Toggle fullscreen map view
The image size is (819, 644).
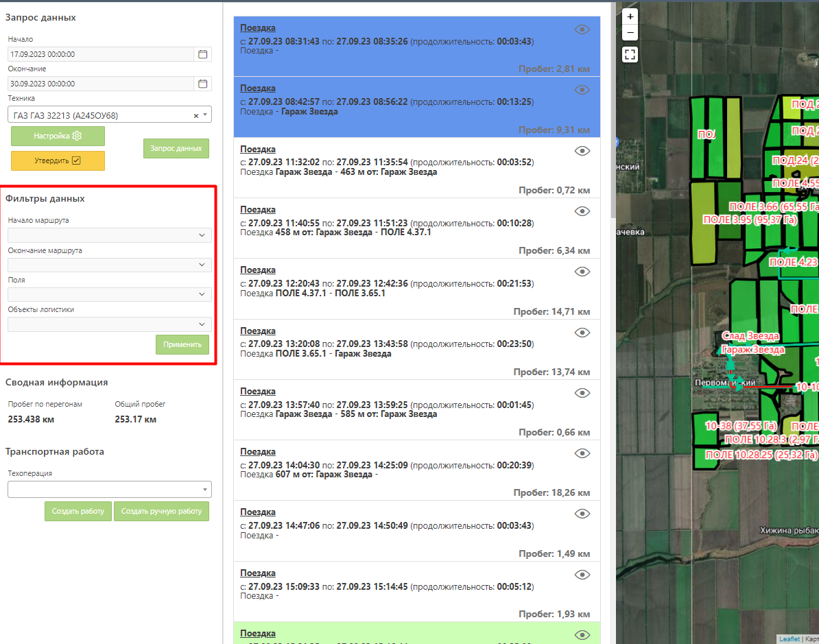[630, 54]
